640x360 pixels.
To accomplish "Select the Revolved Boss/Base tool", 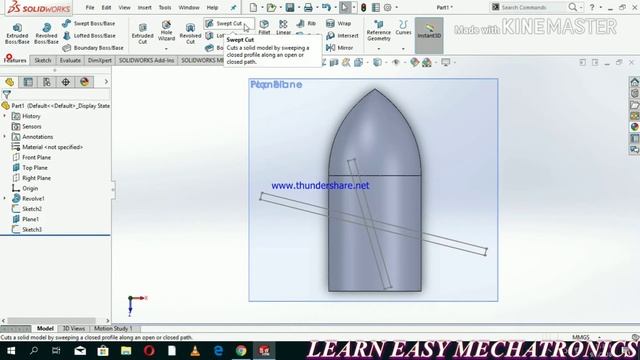I will 46,33.
